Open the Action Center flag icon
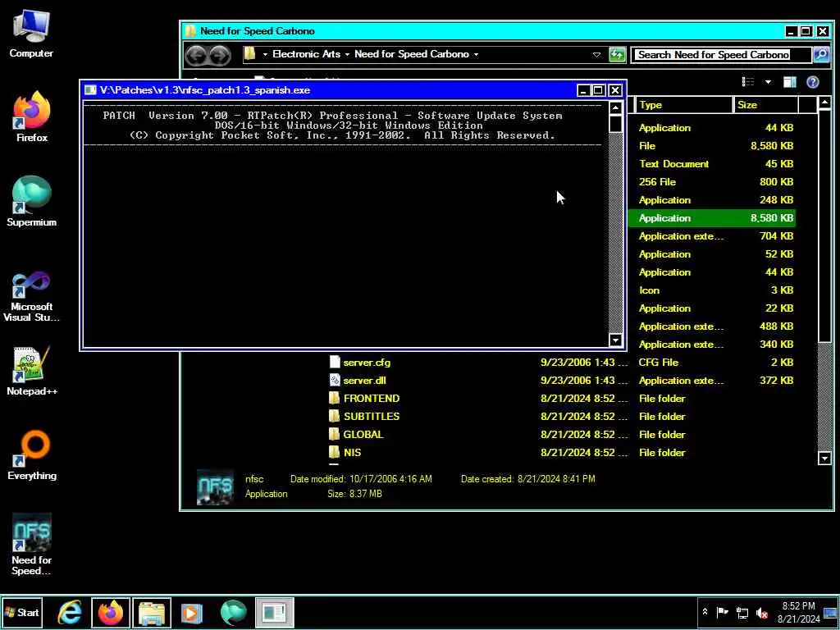Image resolution: width=840 pixels, height=630 pixels. pos(722,612)
